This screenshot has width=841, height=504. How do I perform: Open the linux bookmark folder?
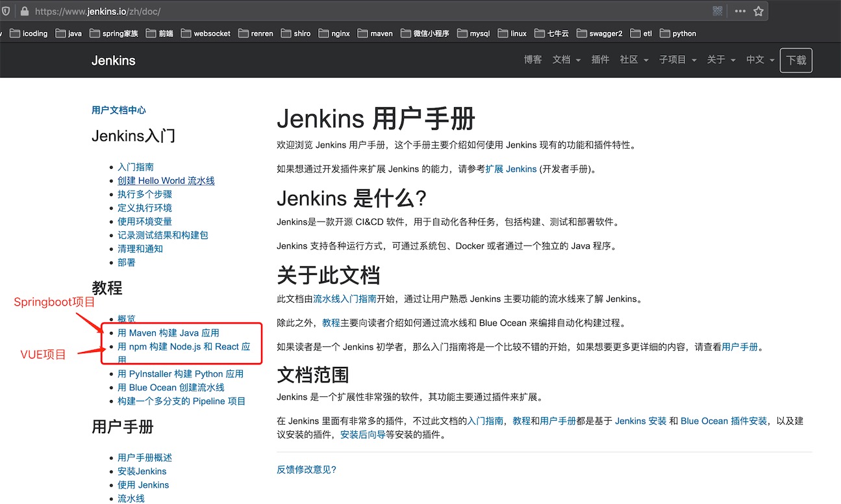click(512, 33)
